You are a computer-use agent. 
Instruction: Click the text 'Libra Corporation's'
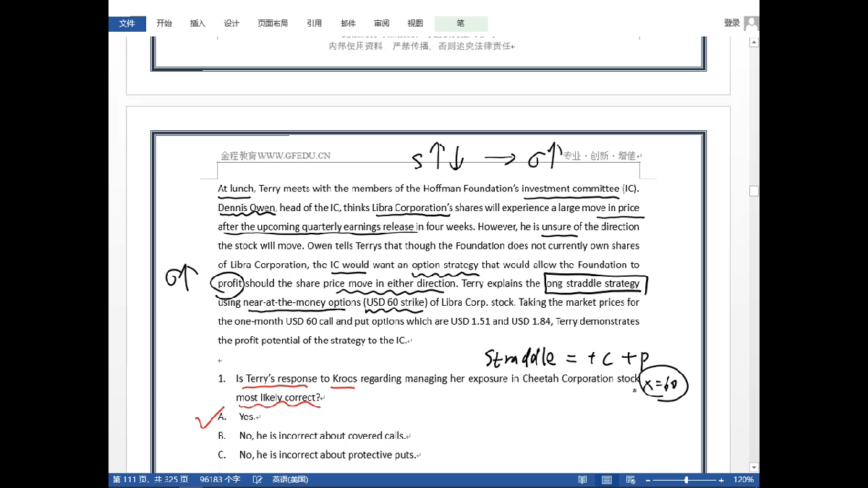tap(412, 207)
